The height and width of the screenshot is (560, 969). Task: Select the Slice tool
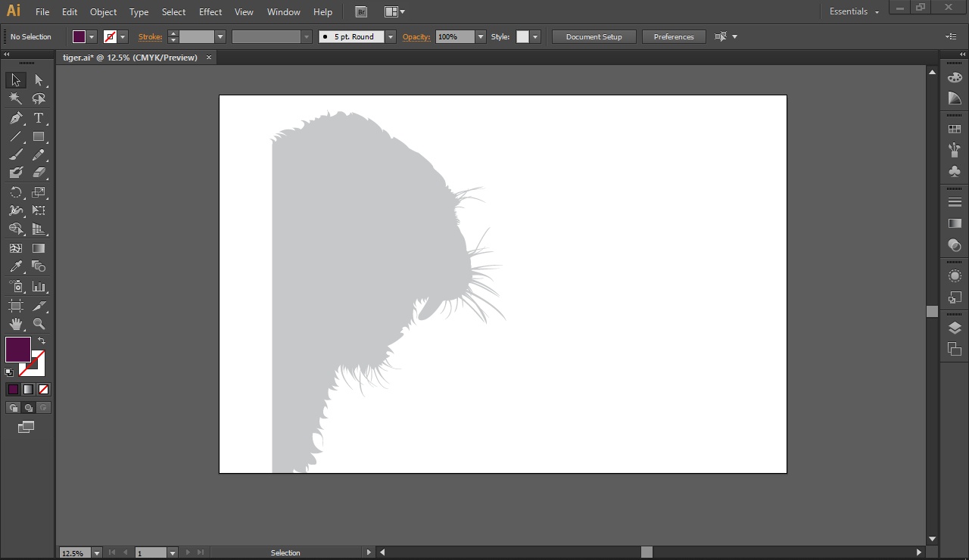tap(39, 306)
